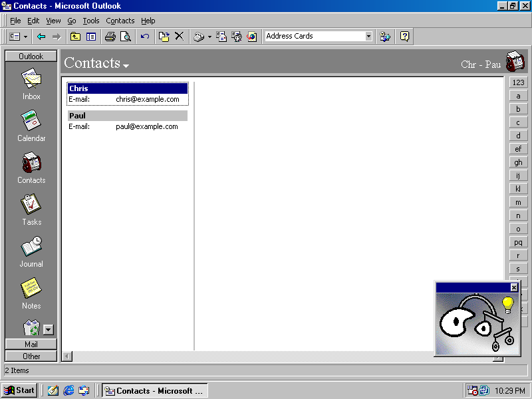The height and width of the screenshot is (399, 532).
Task: Delete the selected contact with the X icon
Action: (180, 37)
